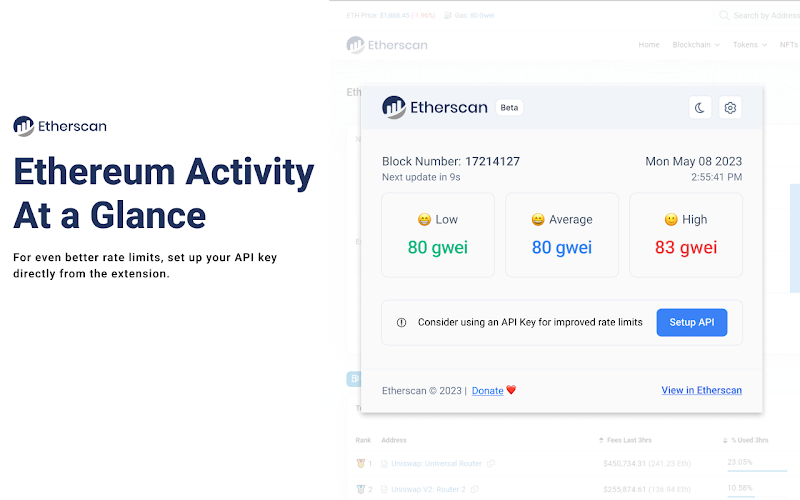
Task: Open Uniswap: Universal Router address link
Action: 436,464
